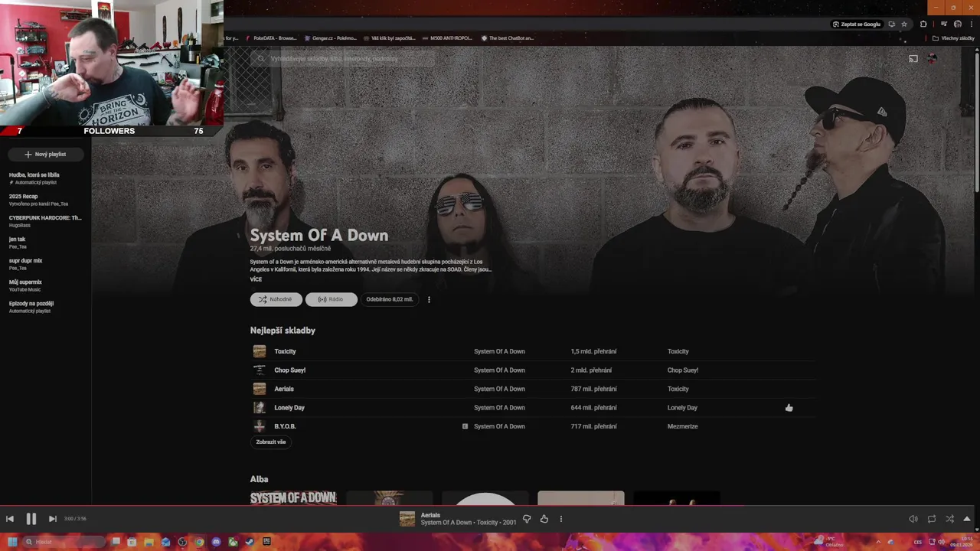Click the magnifier icon in the search field

tap(260, 58)
